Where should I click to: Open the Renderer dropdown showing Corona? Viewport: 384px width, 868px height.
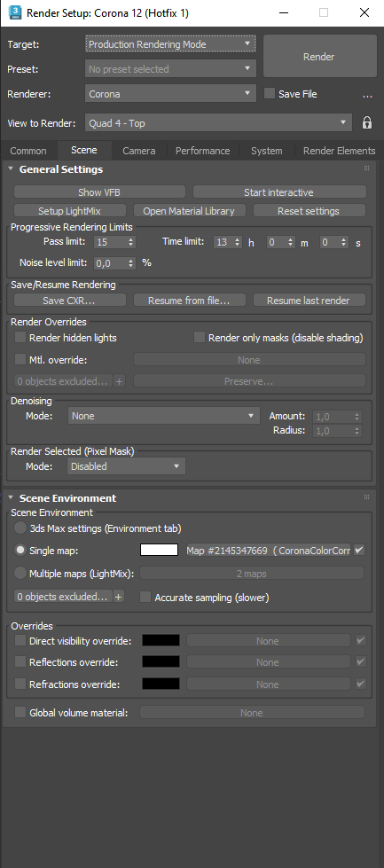(x=170, y=94)
